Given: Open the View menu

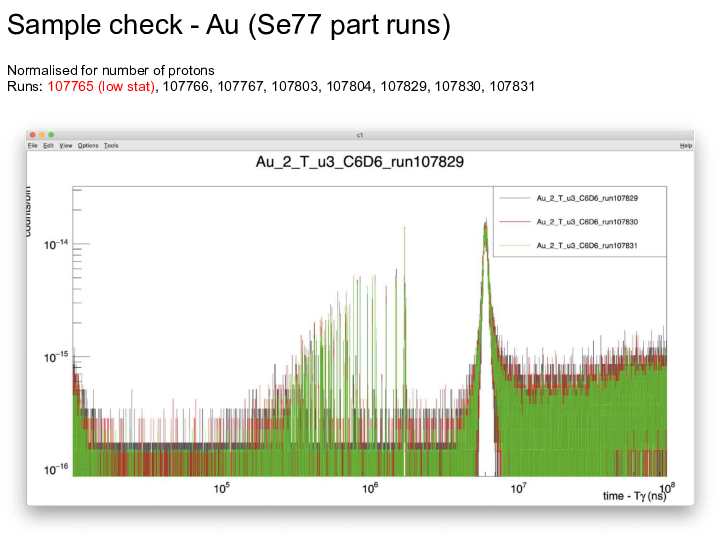Looking at the screenshot, I should tap(65, 146).
